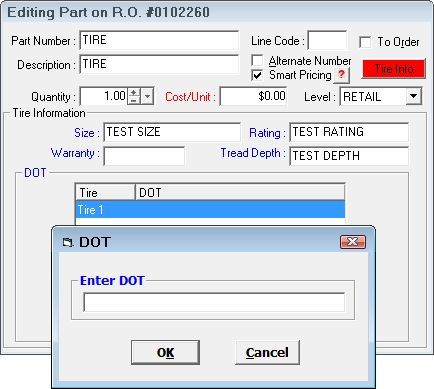Image resolution: width=434 pixels, height=389 pixels.
Task: Click the DOT column header
Action: (x=240, y=192)
